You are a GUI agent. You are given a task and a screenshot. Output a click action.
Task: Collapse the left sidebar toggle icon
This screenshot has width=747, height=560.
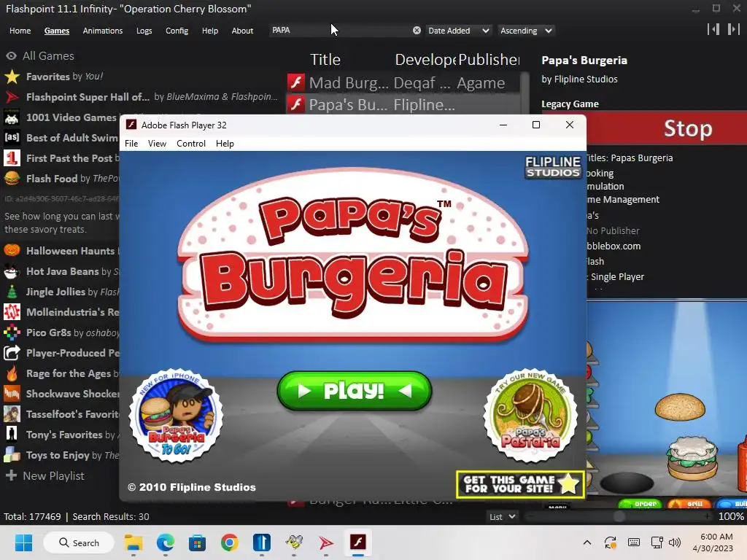coord(713,29)
